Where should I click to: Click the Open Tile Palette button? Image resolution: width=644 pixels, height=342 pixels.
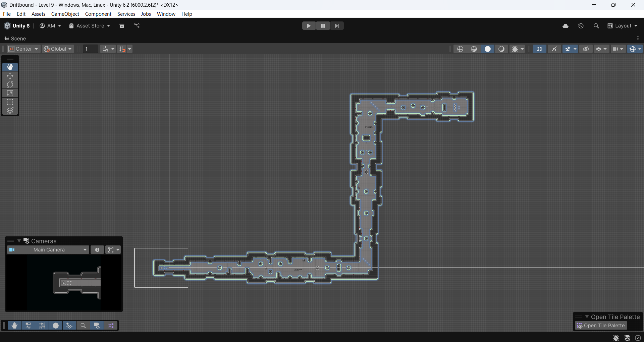601,326
